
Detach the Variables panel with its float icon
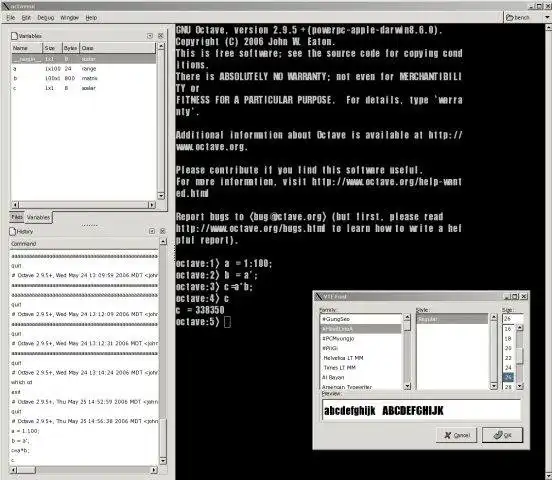pos(150,36)
